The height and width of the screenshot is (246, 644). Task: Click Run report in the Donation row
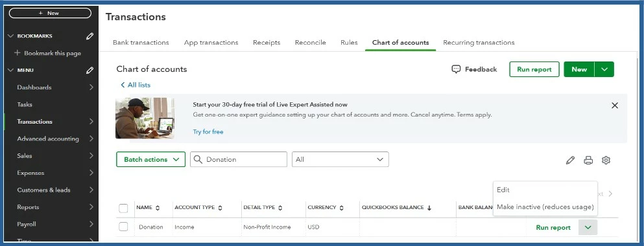[553, 228]
